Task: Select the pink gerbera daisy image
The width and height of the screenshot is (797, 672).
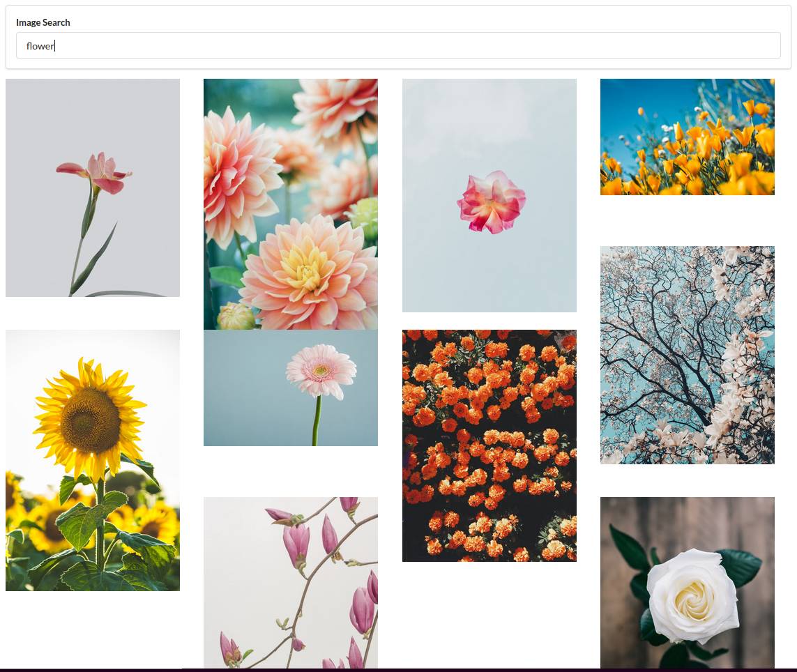Action: pyautogui.click(x=290, y=388)
